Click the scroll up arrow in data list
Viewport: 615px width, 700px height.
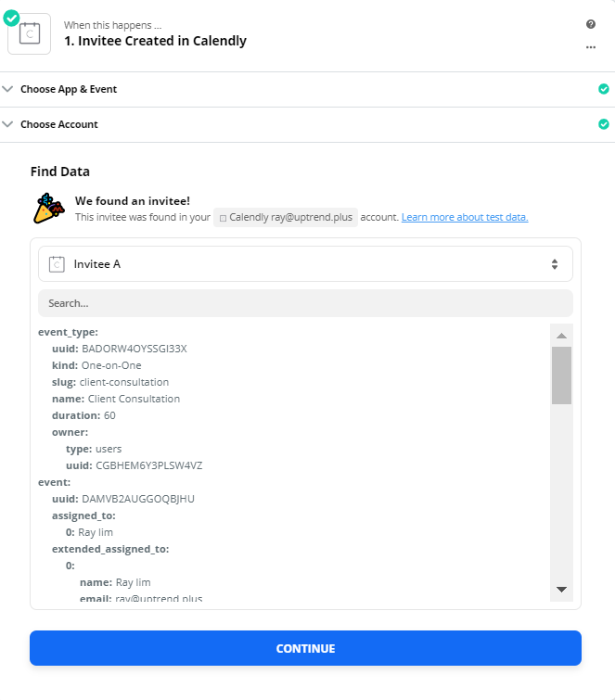[561, 336]
